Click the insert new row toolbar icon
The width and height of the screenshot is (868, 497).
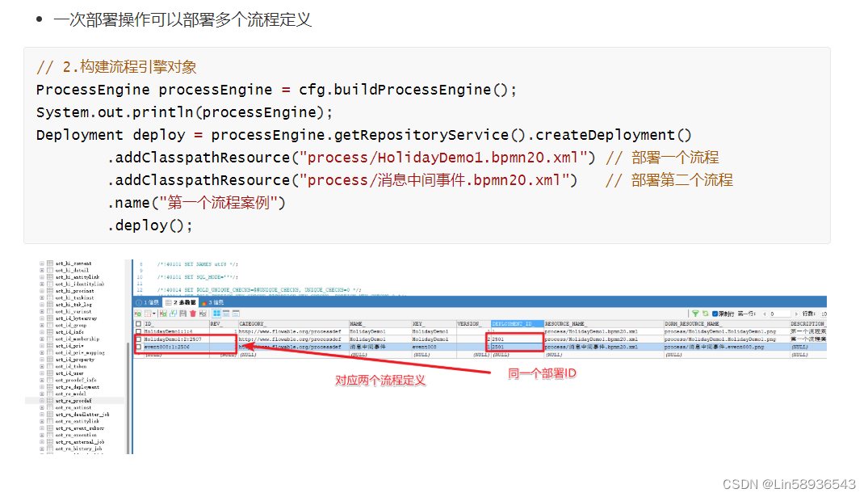click(x=163, y=314)
